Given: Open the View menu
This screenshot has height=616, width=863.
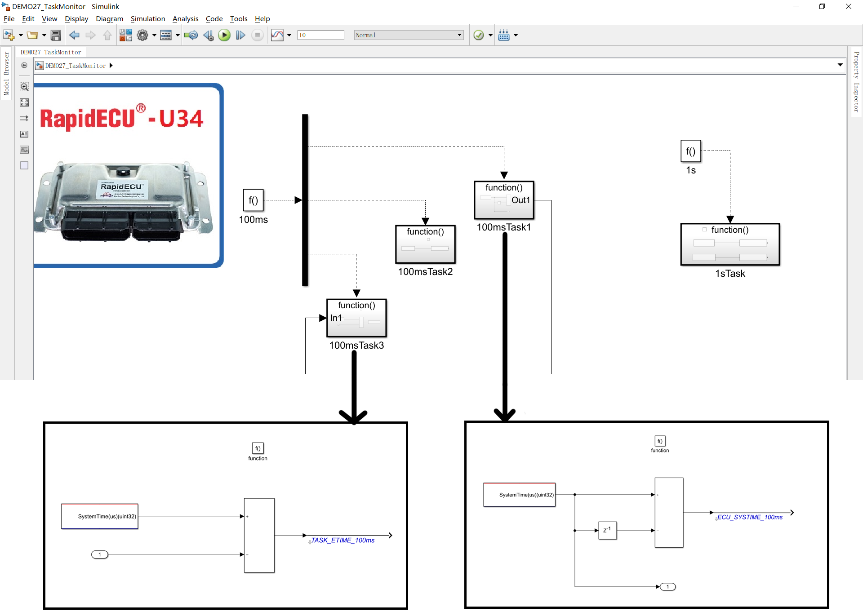Looking at the screenshot, I should tap(49, 18).
